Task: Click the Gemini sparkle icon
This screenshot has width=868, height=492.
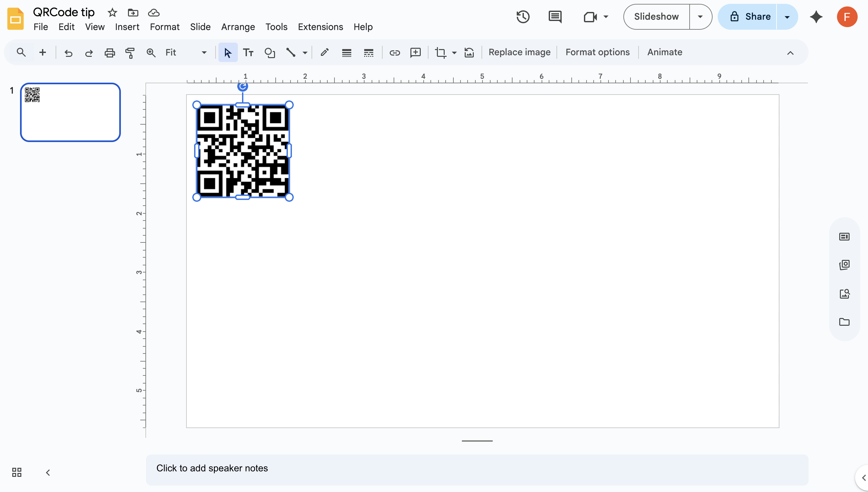Action: [816, 16]
